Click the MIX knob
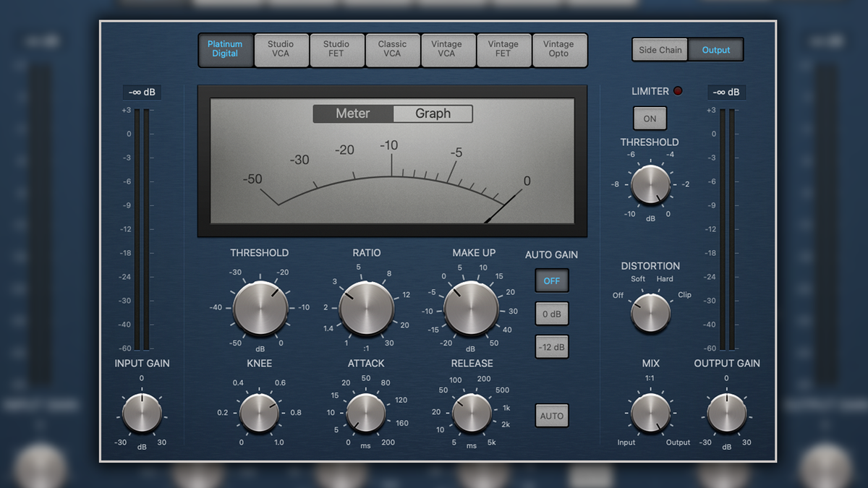Viewport: 868px width, 488px height. tap(650, 412)
